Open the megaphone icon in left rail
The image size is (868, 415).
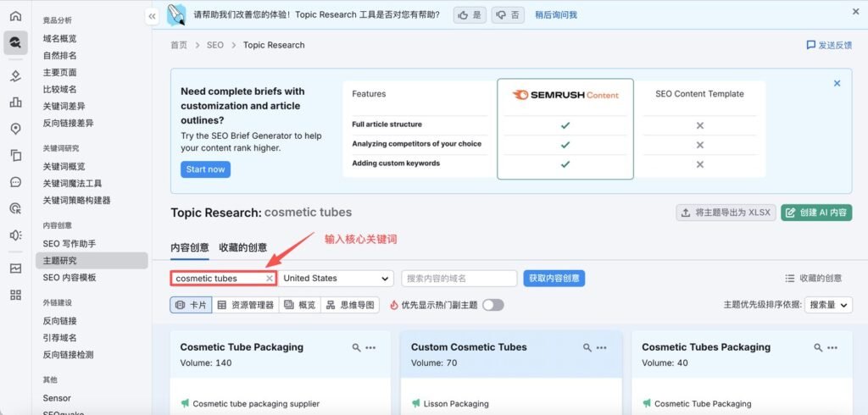15,235
